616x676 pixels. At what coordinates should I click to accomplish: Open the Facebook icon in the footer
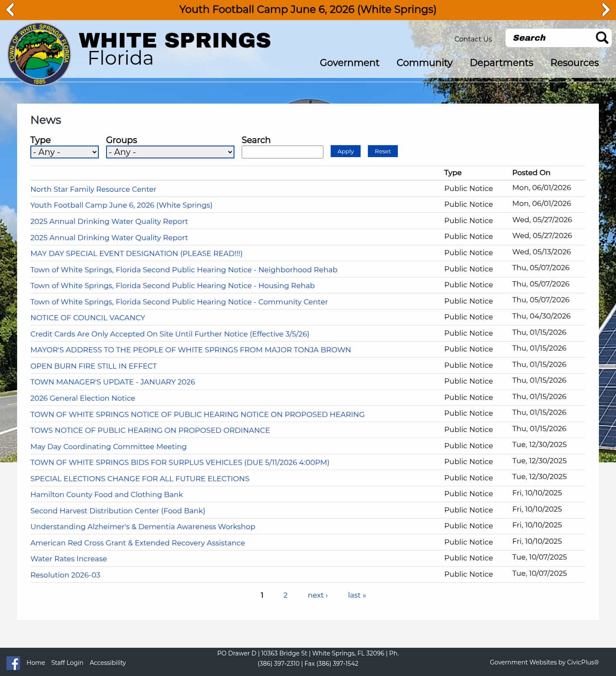13,663
